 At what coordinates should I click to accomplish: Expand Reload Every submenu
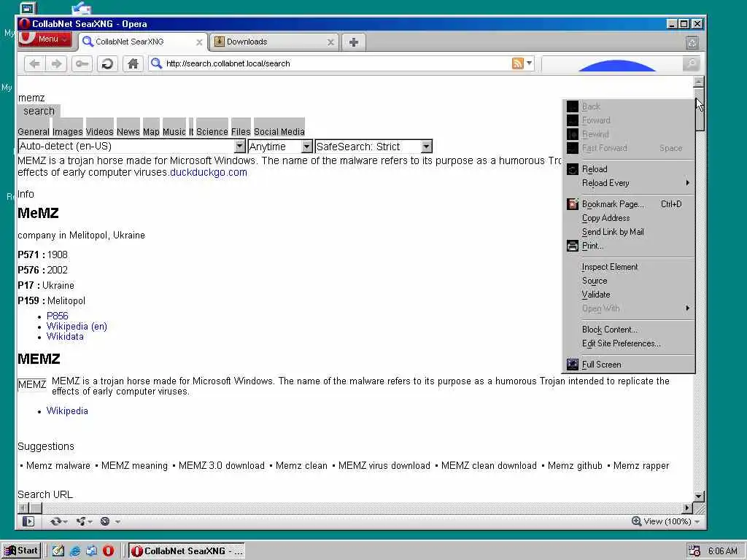pos(628,183)
